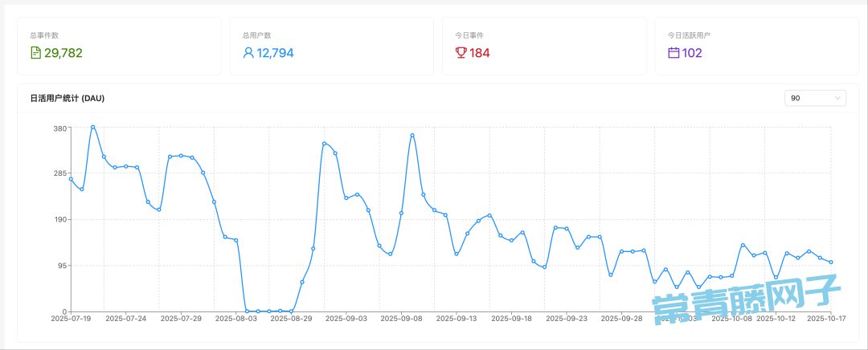
Task: Click the user icon beside 12,794
Action: coord(248,53)
